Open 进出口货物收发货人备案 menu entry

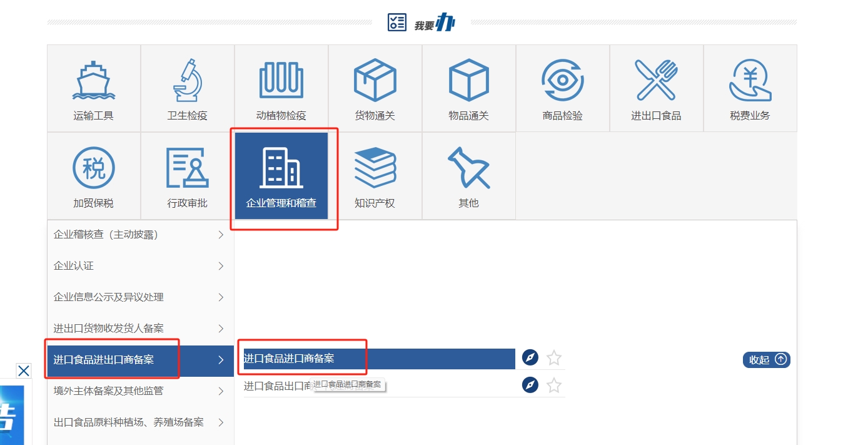(139, 329)
